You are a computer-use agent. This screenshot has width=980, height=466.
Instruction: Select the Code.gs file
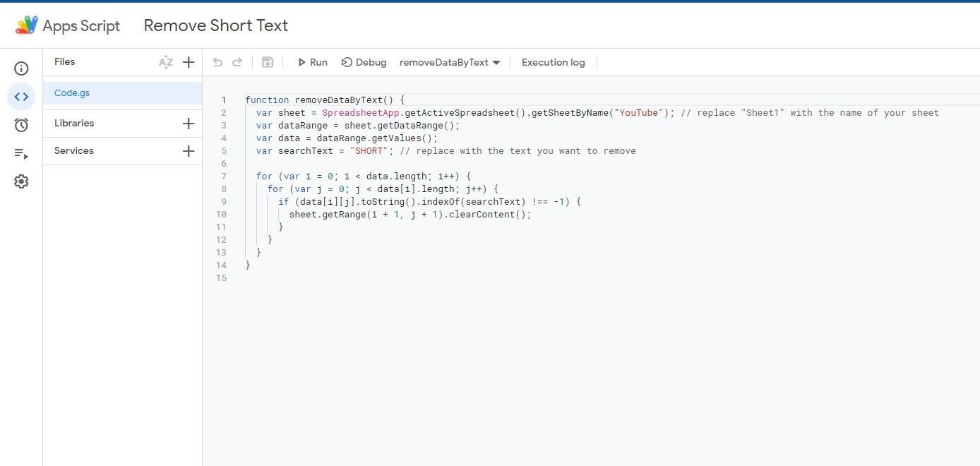click(71, 92)
